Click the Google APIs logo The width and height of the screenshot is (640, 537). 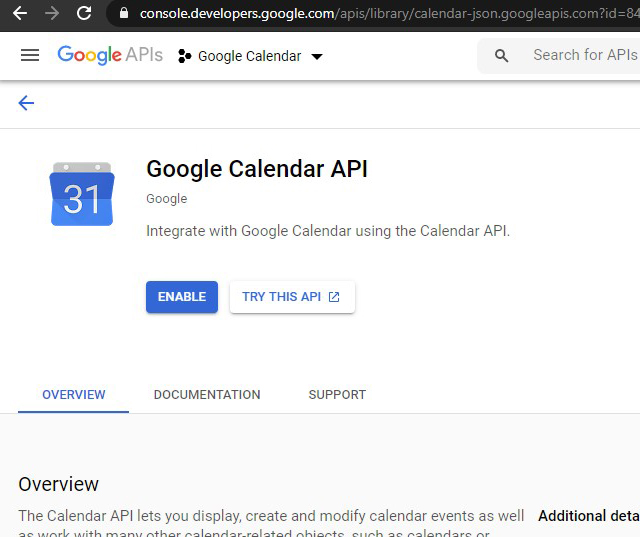pos(110,56)
